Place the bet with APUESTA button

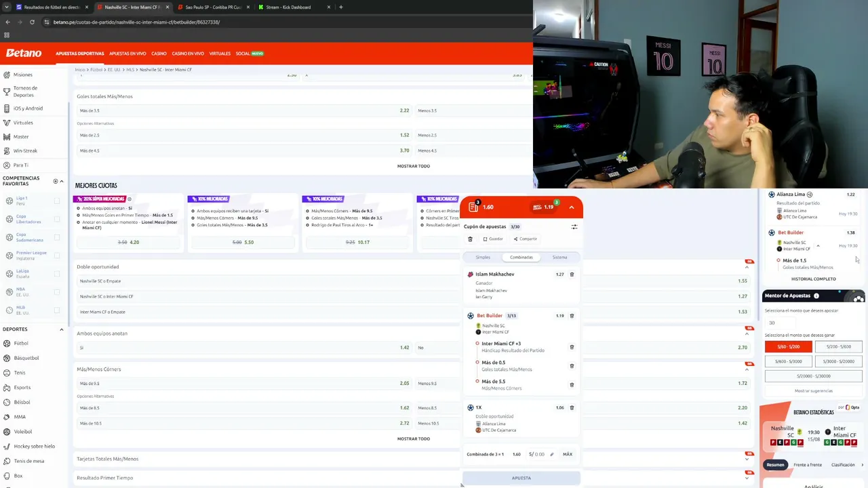coord(521,478)
